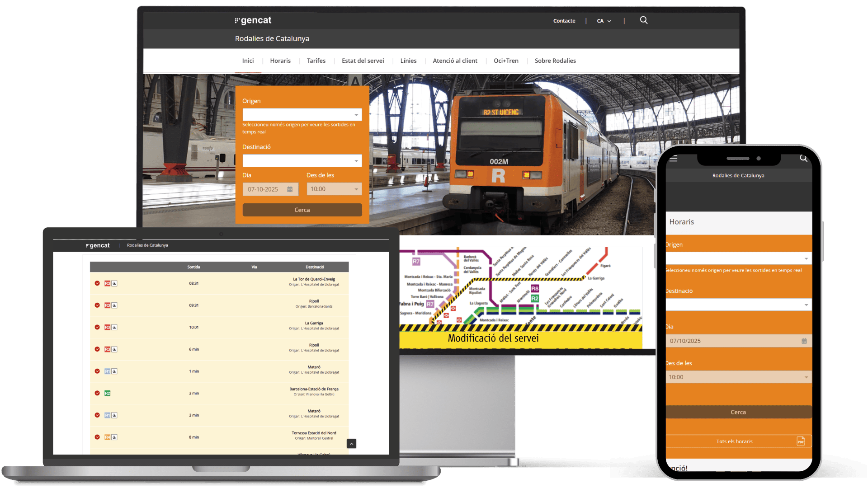868x488 pixels.
Task: Open the CA language dropdown
Action: pyautogui.click(x=604, y=20)
